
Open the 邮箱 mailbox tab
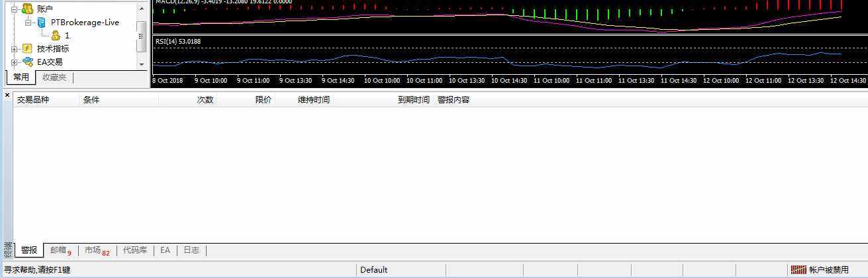[60, 250]
